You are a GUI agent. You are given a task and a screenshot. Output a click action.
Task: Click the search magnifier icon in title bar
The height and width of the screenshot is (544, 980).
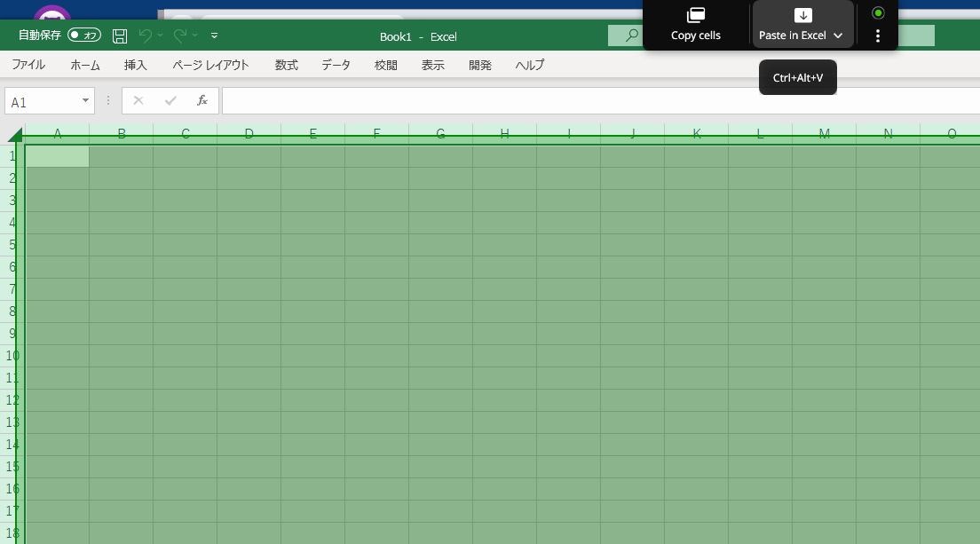coord(632,35)
